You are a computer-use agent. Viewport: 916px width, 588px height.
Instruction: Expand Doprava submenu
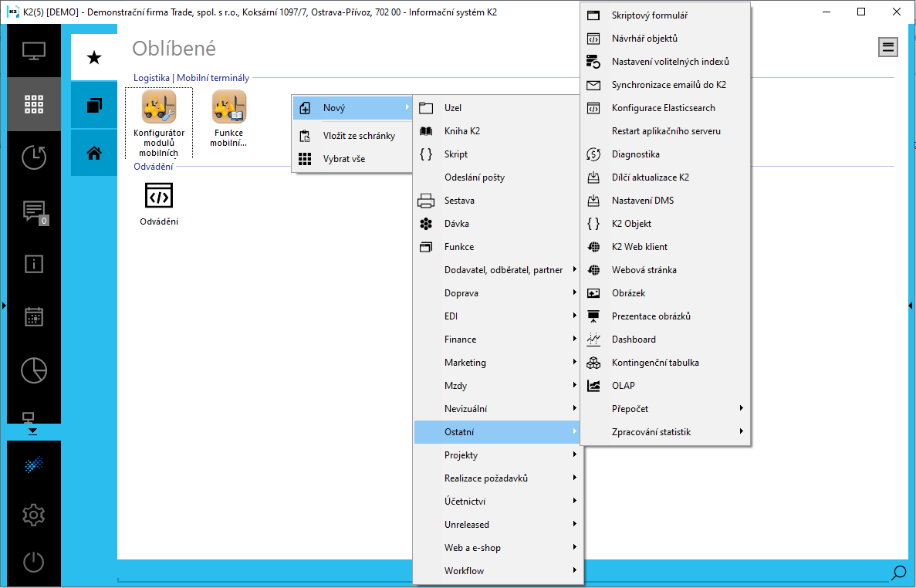[x=496, y=293]
